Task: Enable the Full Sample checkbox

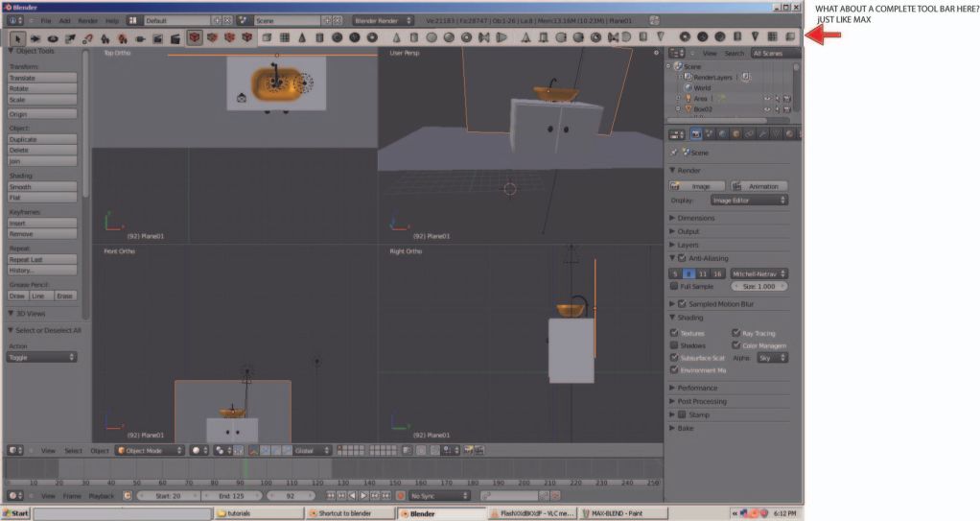Action: pos(674,286)
